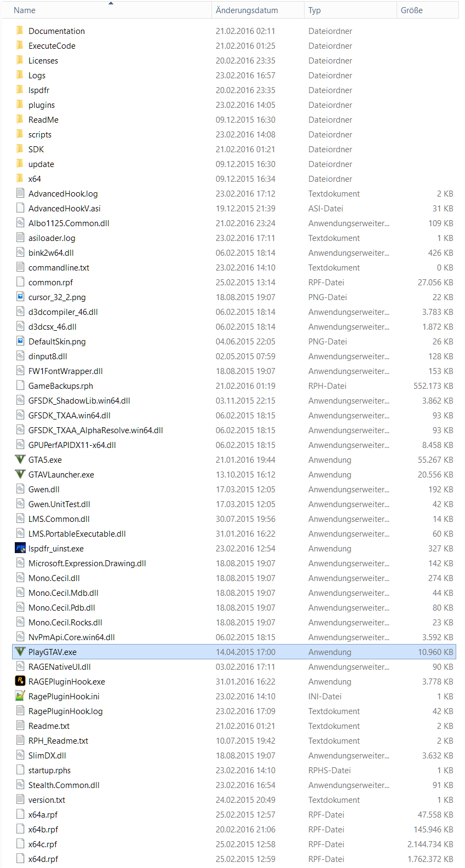This screenshot has width=465, height=868.
Task: Select the ReadMe folder name
Action: click(x=43, y=120)
